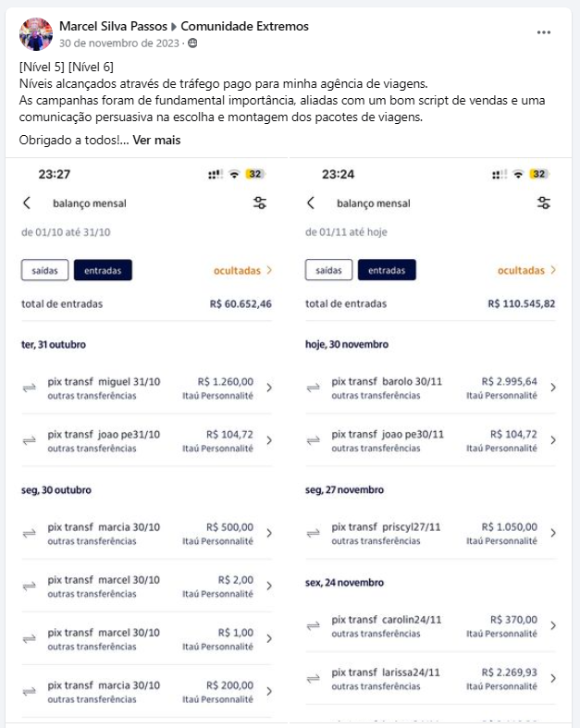Screen dimensions: 580x728
Task: Click Ver mais to expand post
Action: pos(156,141)
